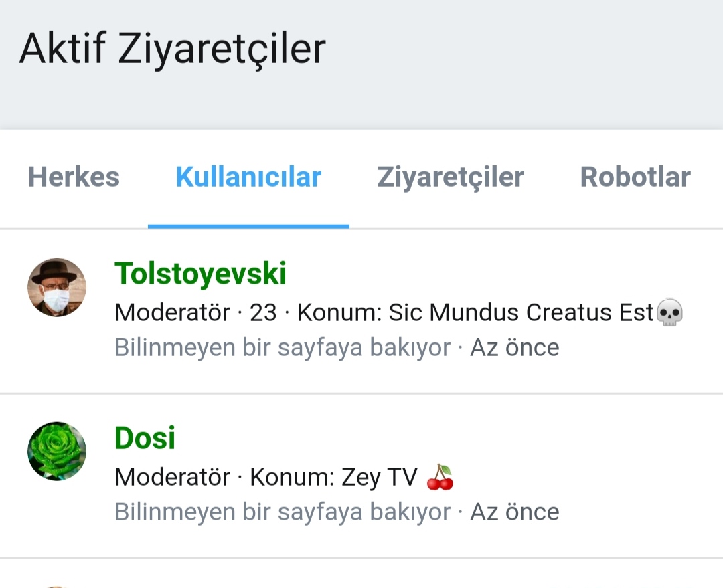This screenshot has height=588, width=723.
Task: Open the Tolstoyevski username link
Action: tap(200, 274)
